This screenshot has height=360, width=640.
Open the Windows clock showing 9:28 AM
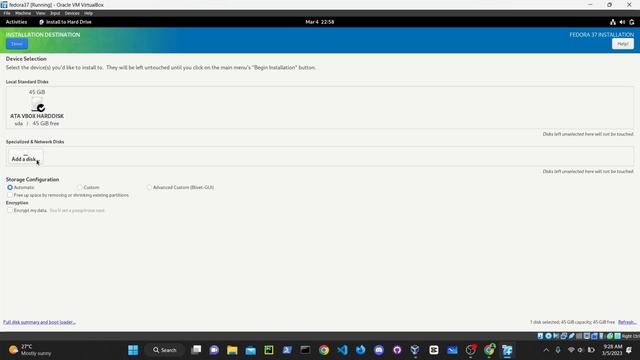612,350
